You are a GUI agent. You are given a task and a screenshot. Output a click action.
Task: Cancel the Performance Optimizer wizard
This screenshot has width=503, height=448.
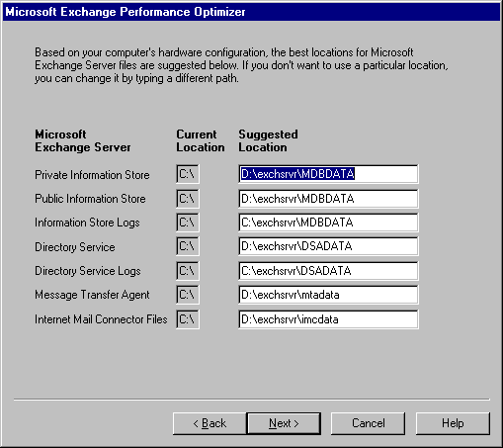pos(368,423)
